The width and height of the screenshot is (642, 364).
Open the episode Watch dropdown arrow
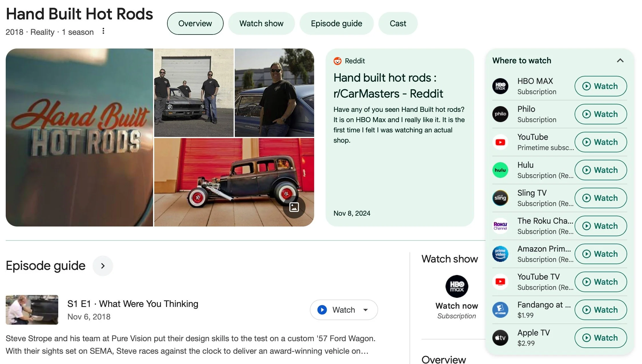click(366, 310)
